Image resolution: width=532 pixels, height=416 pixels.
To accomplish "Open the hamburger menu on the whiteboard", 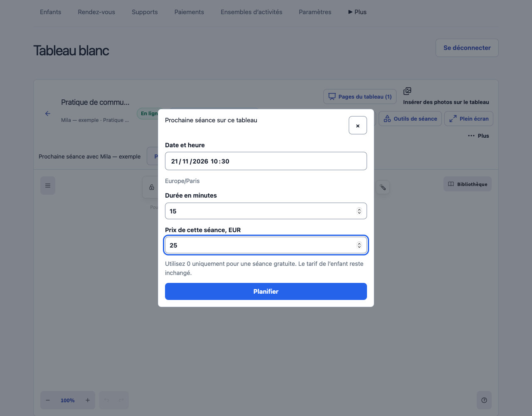I will (x=48, y=186).
